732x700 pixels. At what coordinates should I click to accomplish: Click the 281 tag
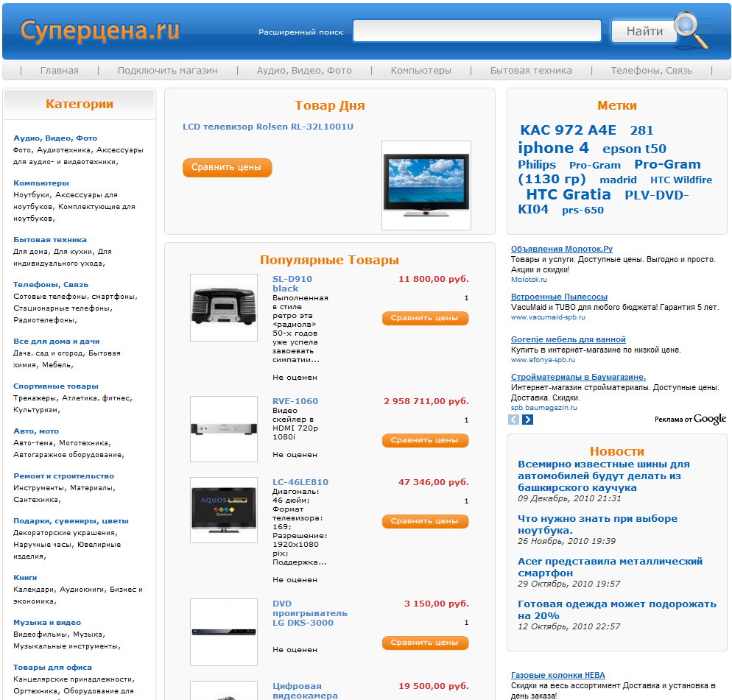[x=641, y=130]
